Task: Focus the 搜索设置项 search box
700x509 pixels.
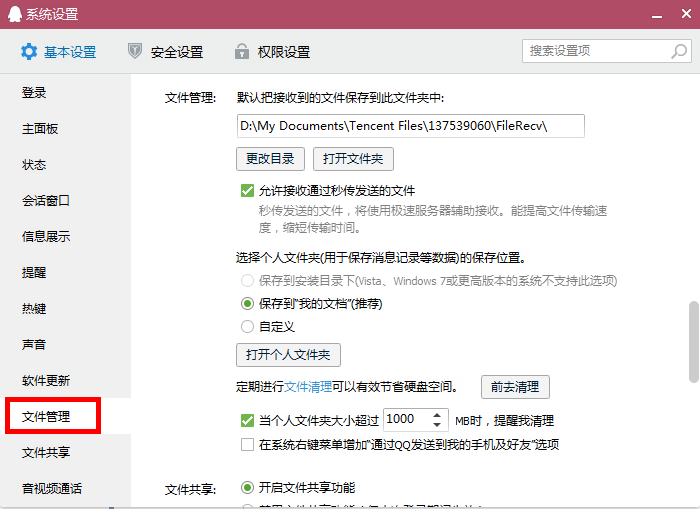Action: click(607, 51)
